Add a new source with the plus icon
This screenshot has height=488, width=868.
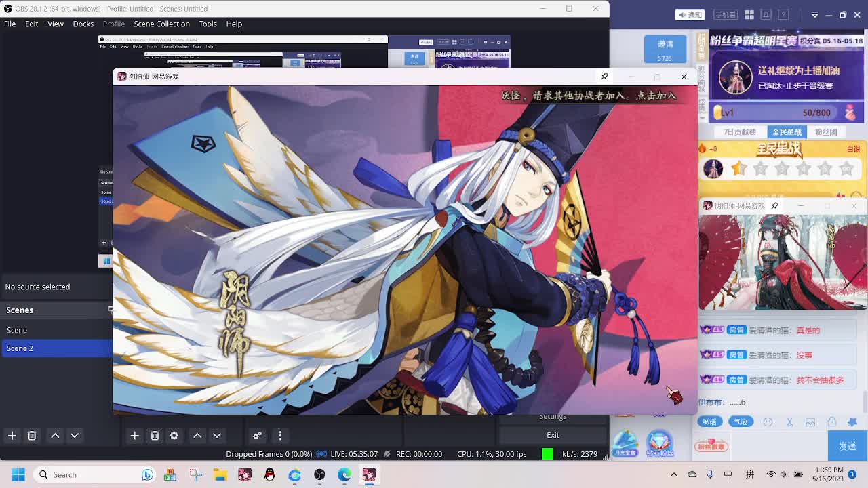[x=134, y=436]
